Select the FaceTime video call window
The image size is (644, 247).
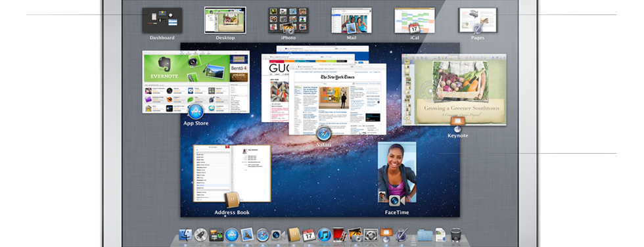pyautogui.click(x=397, y=172)
